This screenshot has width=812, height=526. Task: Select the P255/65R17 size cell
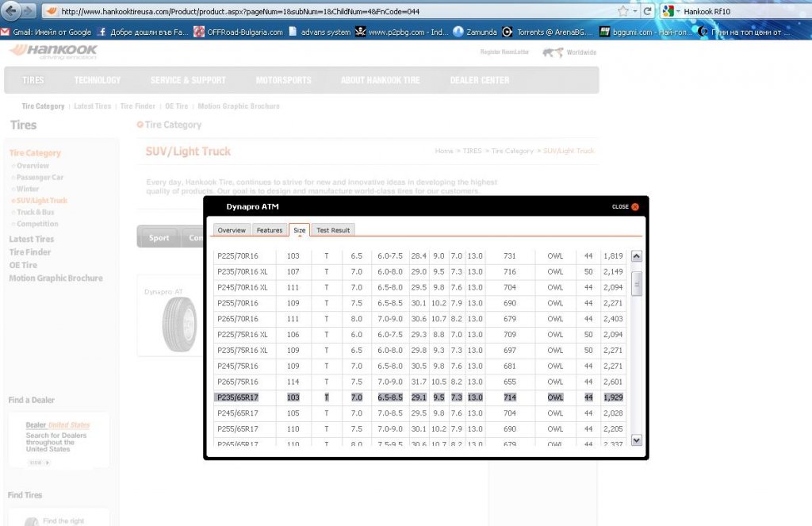(244, 429)
